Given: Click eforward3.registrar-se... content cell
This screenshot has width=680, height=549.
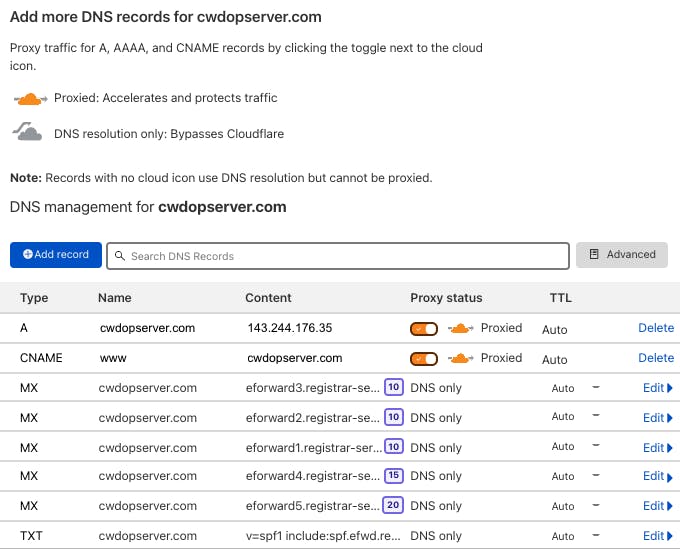Looking at the screenshot, I should tap(313, 388).
